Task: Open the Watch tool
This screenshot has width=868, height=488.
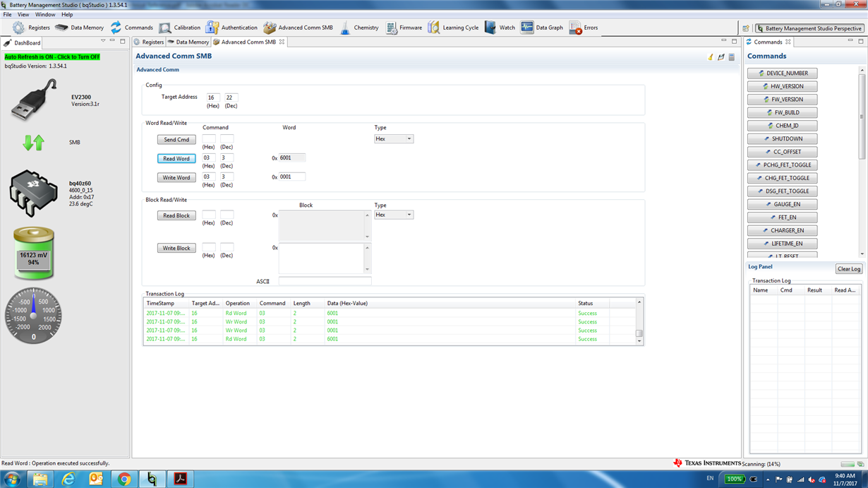Action: [500, 28]
